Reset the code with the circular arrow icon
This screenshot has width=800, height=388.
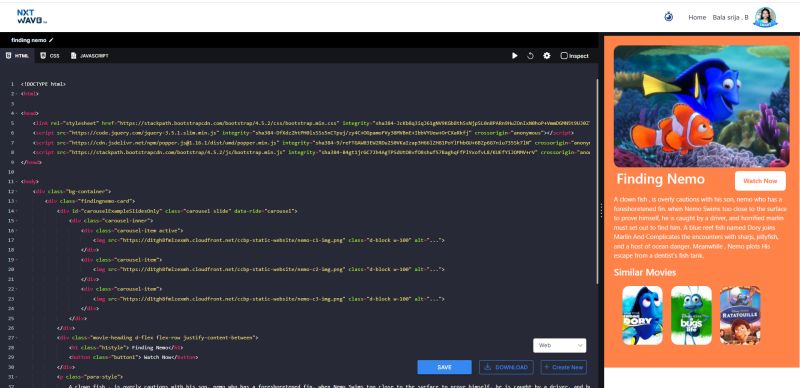coord(530,56)
